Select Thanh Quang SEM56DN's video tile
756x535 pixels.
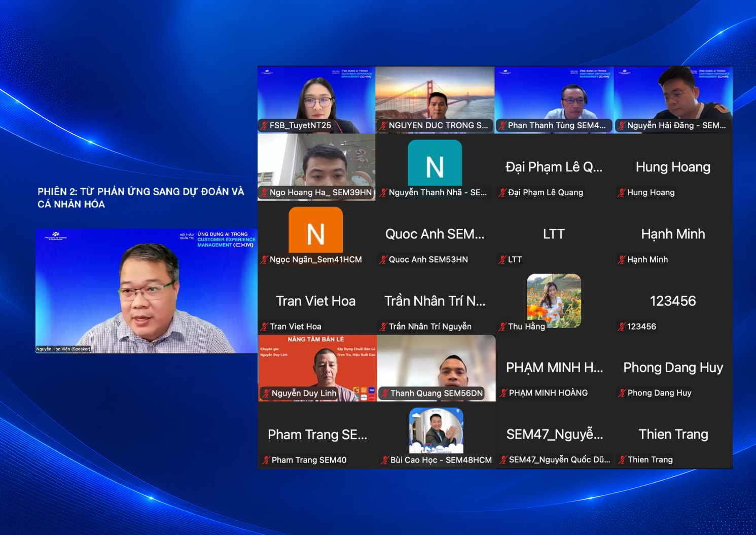[436, 368]
